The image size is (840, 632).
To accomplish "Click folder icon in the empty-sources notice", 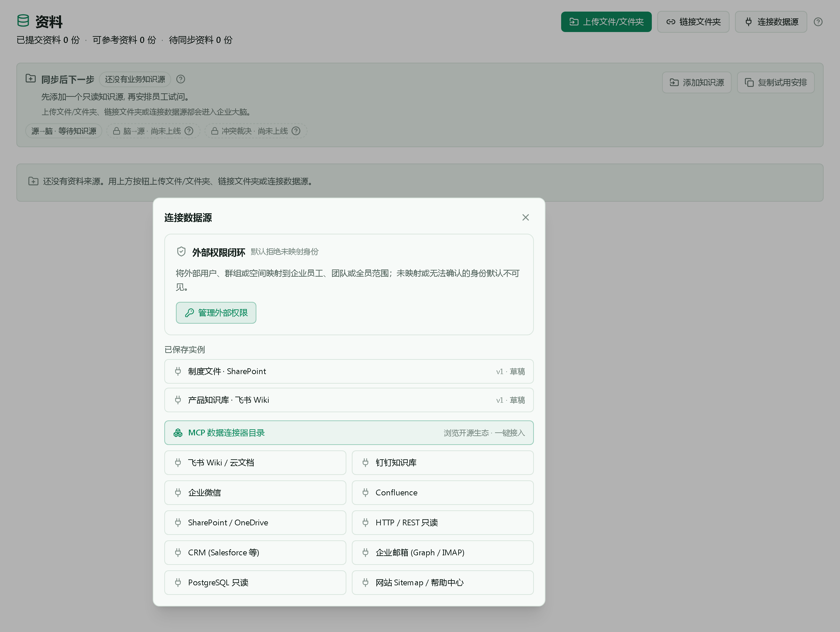I will [33, 181].
